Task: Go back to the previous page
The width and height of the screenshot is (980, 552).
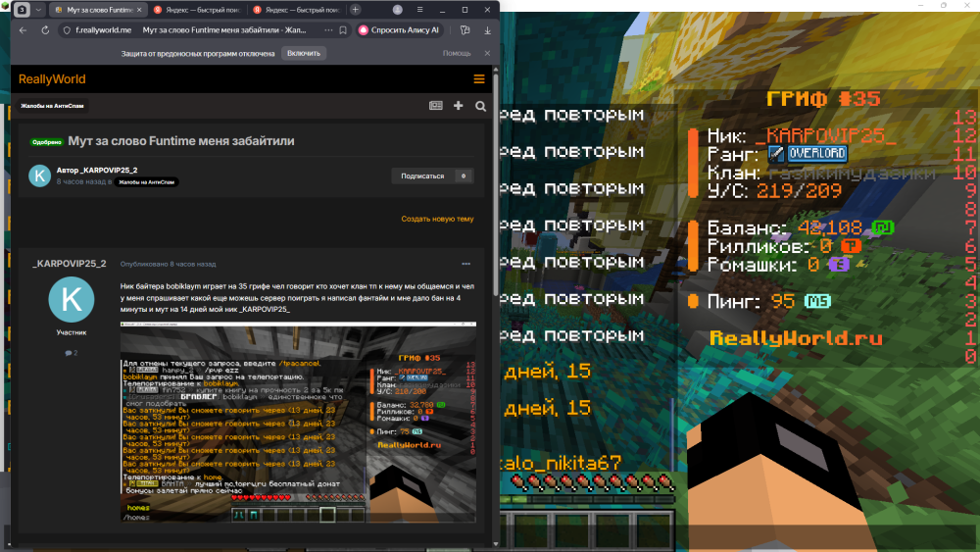Action: (24, 30)
